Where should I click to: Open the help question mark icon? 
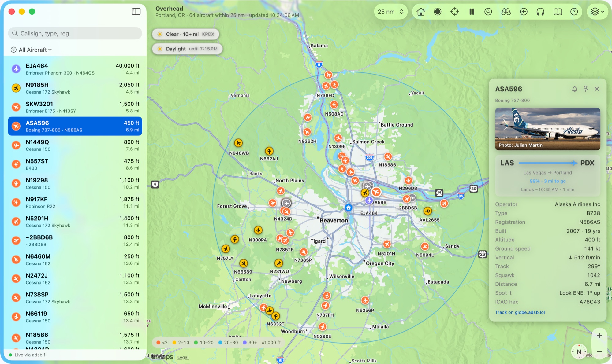tap(574, 12)
